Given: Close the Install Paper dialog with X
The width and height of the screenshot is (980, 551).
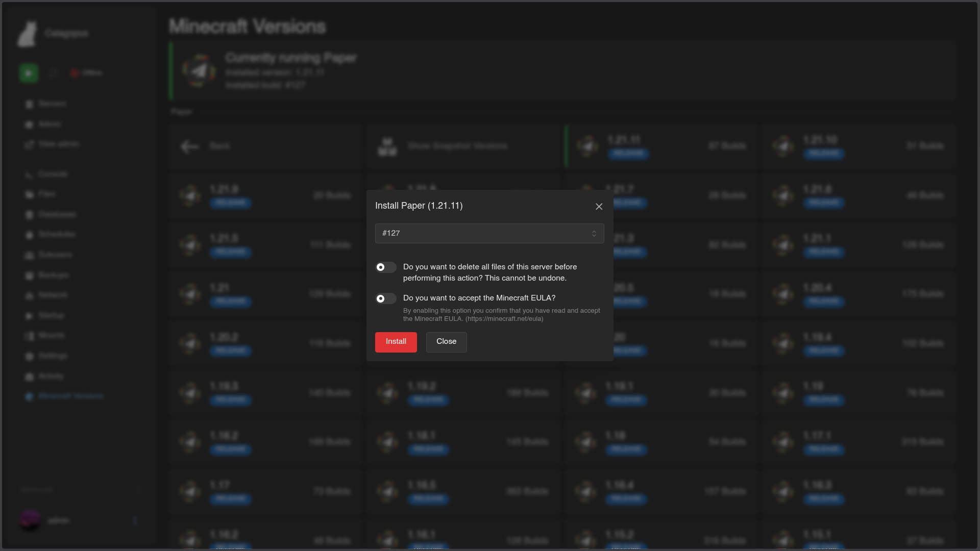Looking at the screenshot, I should coord(599,207).
